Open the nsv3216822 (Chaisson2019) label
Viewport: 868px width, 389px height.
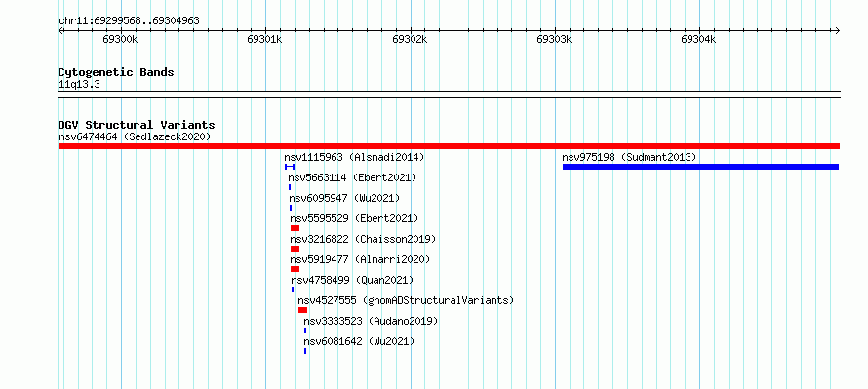click(x=363, y=239)
